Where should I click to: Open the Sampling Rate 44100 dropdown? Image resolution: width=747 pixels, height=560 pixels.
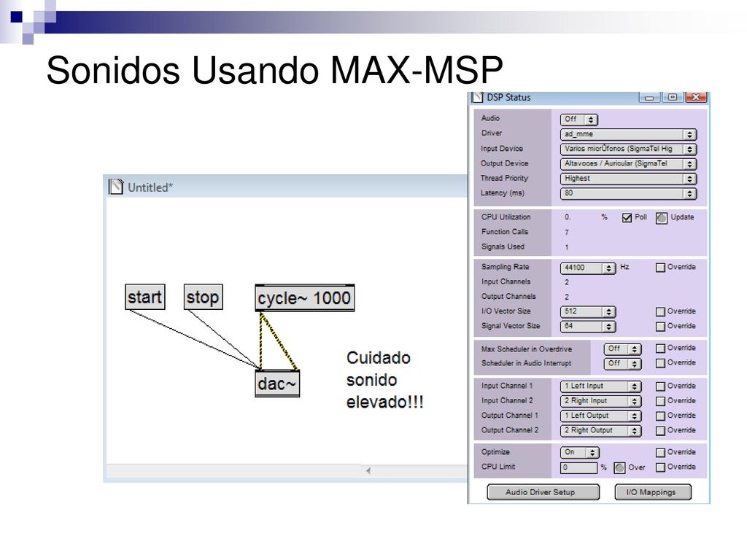point(588,268)
